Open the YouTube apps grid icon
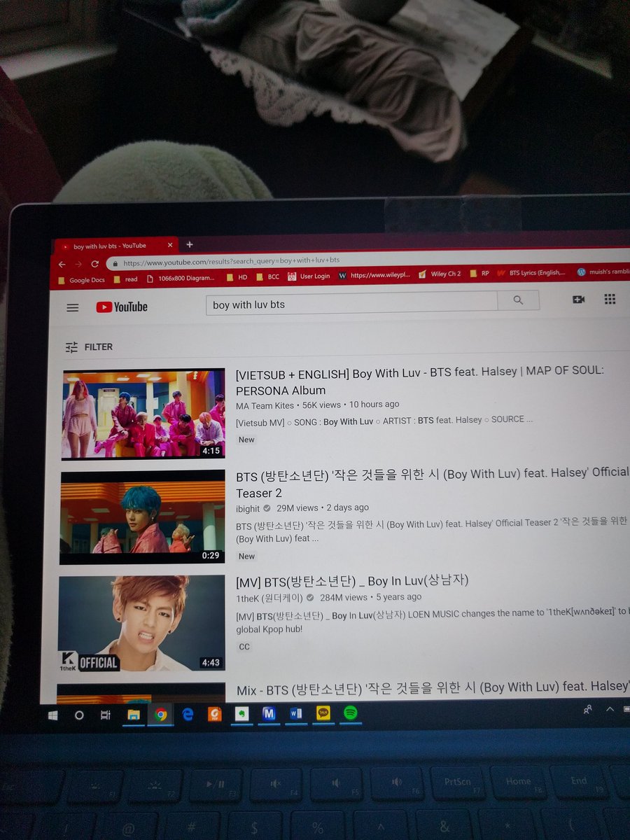630x840 pixels. 610,299
